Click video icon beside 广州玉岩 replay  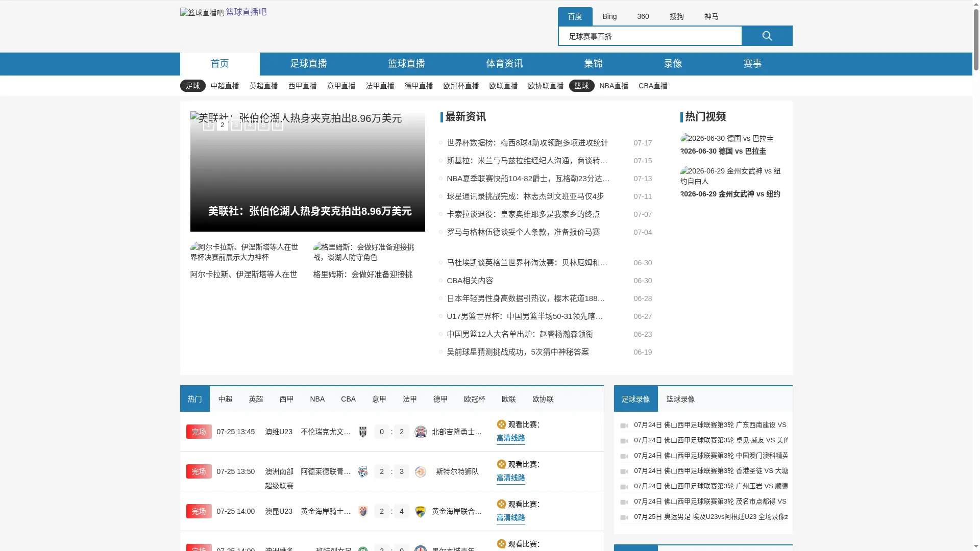[x=624, y=487]
